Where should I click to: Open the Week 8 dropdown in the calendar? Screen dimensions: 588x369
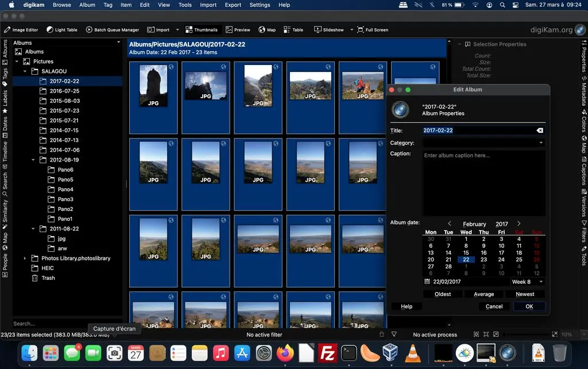pyautogui.click(x=526, y=282)
